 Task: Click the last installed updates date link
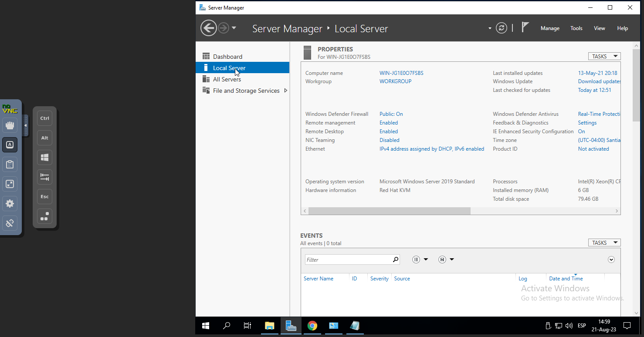click(x=597, y=73)
